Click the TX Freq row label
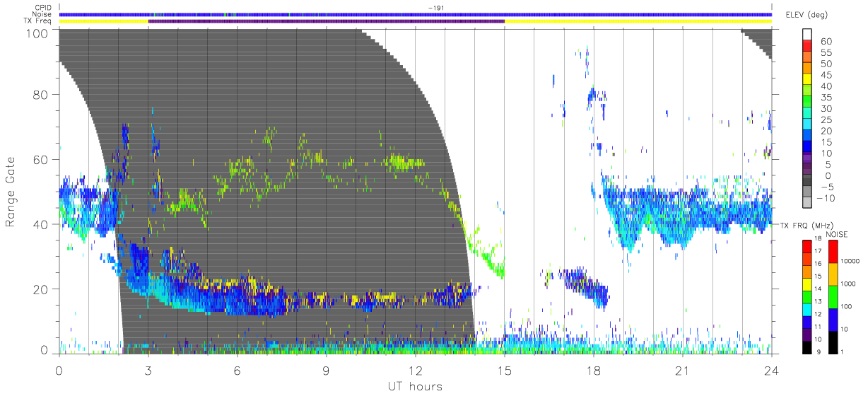868x401 pixels. (x=38, y=21)
